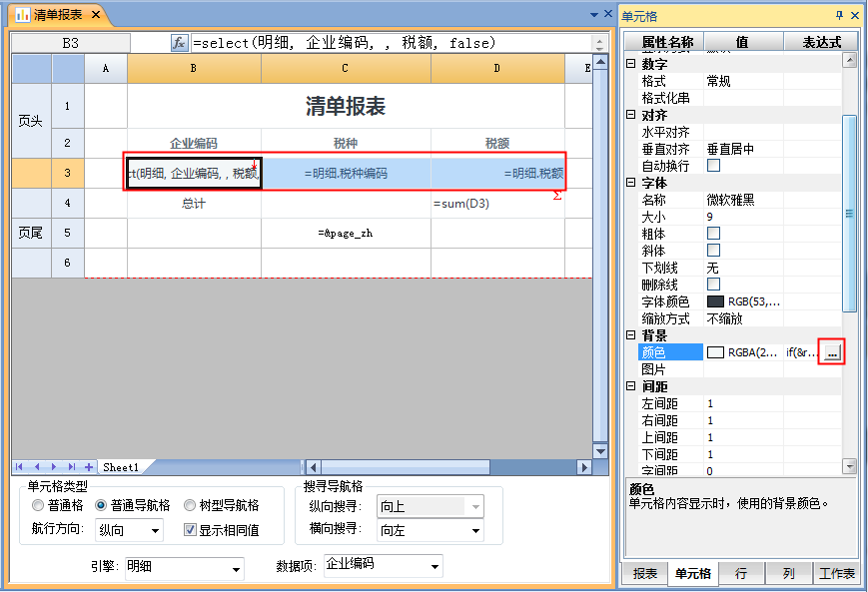Image resolution: width=868 pixels, height=592 pixels.
Task: Select the 树型导航格 radio button
Action: (190, 506)
